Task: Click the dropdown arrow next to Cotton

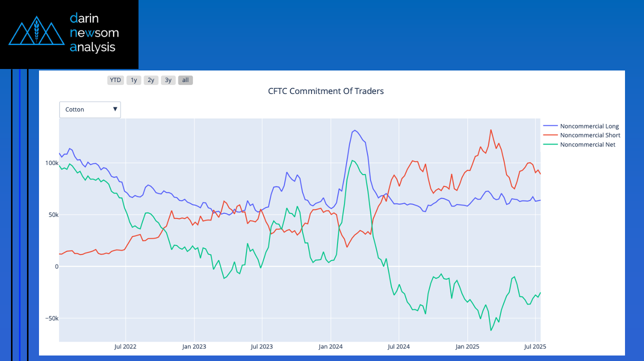Action: 115,109
